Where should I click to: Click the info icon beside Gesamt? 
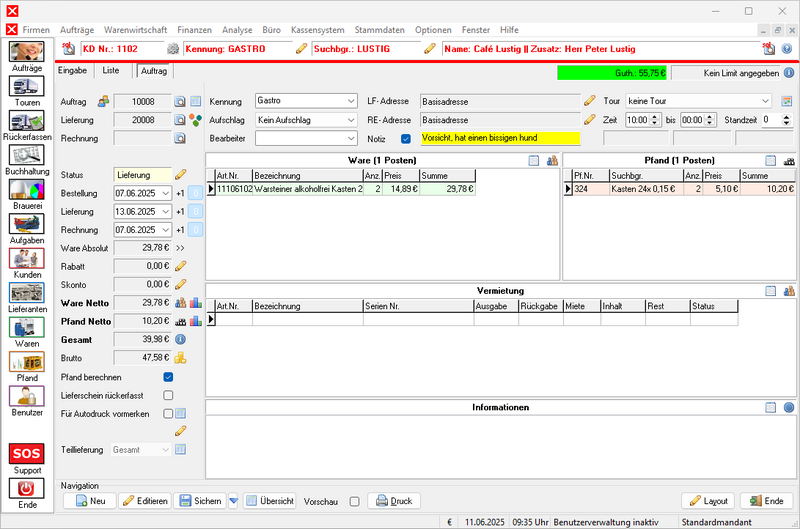click(x=181, y=339)
